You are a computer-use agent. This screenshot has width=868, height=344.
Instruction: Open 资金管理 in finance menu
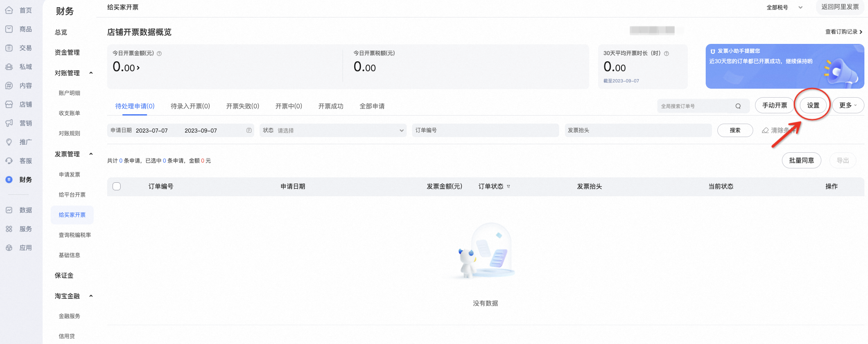(x=67, y=52)
